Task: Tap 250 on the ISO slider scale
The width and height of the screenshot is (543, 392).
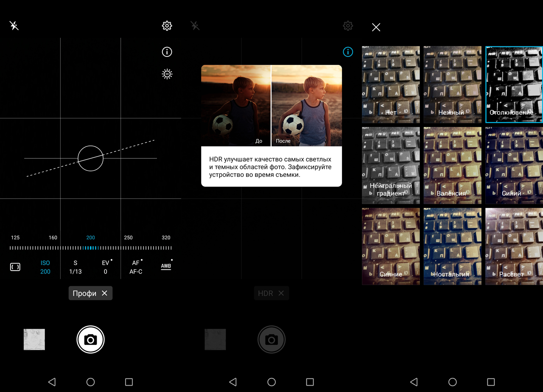Action: 128,238
